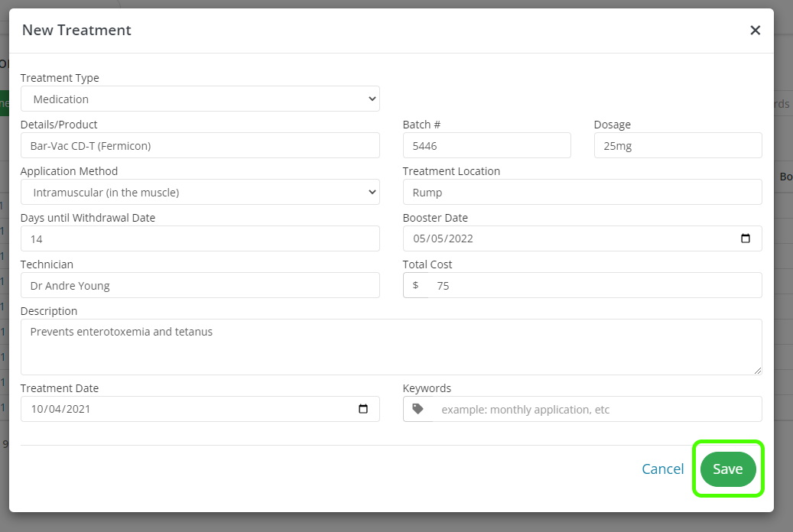Select the Treatment Location field

click(582, 192)
